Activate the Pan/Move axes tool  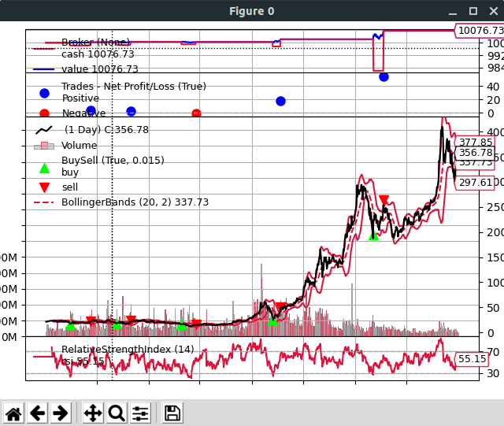coord(93,413)
